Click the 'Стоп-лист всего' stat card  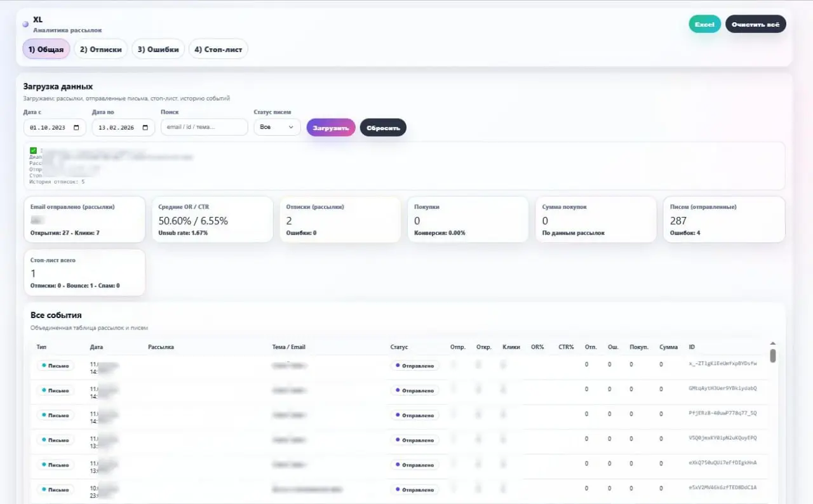[84, 272]
